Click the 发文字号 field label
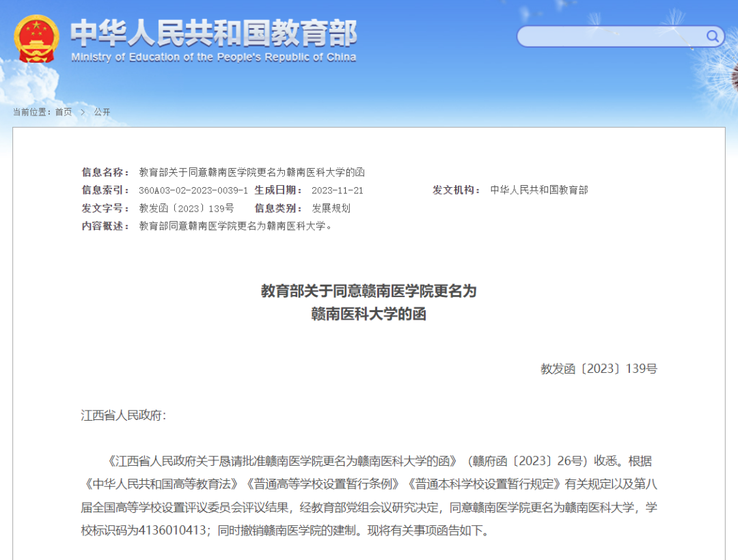Viewport: 738px width, 560px height. pos(105,208)
